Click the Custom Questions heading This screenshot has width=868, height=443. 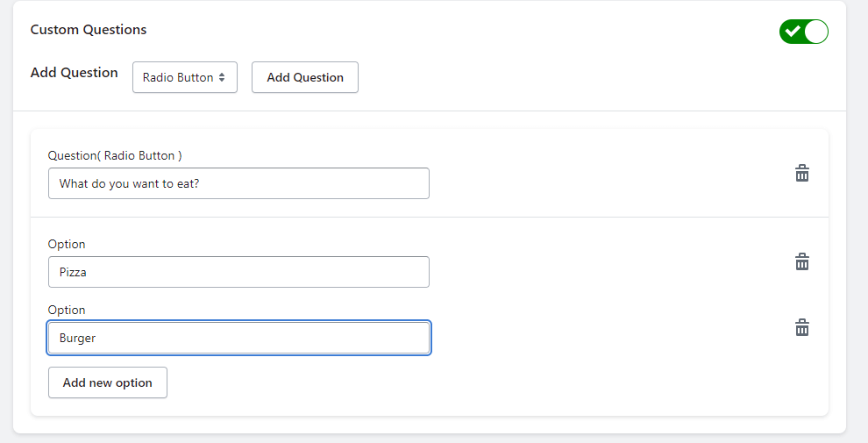[x=89, y=30]
